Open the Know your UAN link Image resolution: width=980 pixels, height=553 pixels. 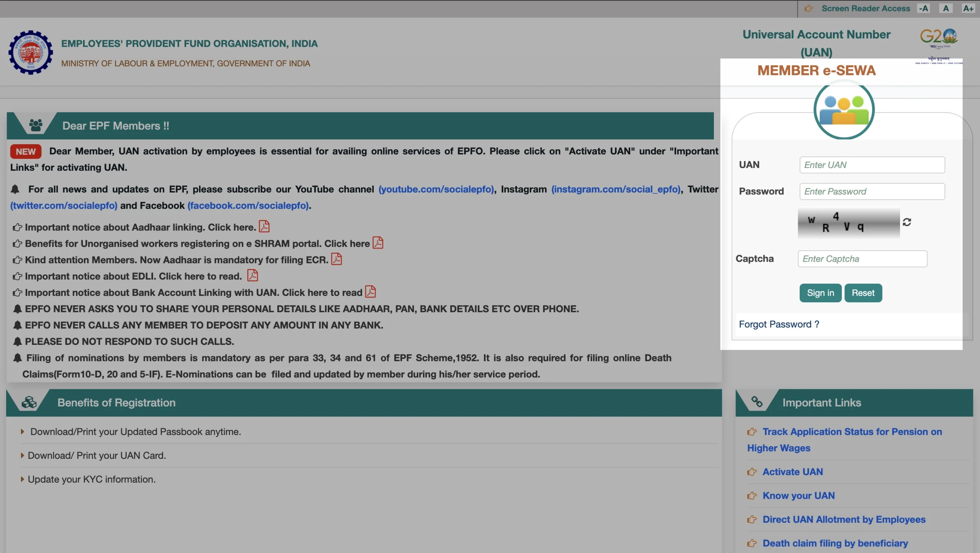799,496
